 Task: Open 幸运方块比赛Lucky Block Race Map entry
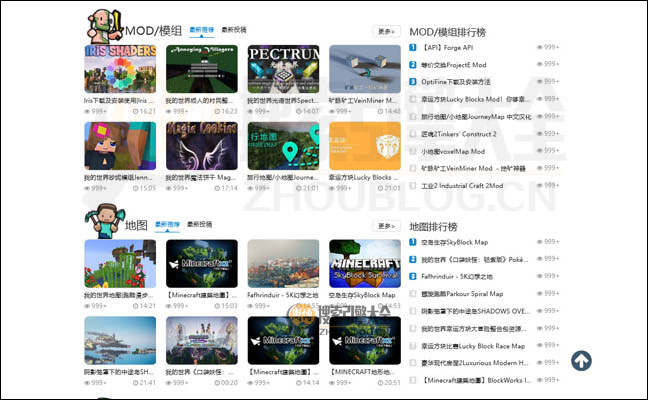click(473, 346)
